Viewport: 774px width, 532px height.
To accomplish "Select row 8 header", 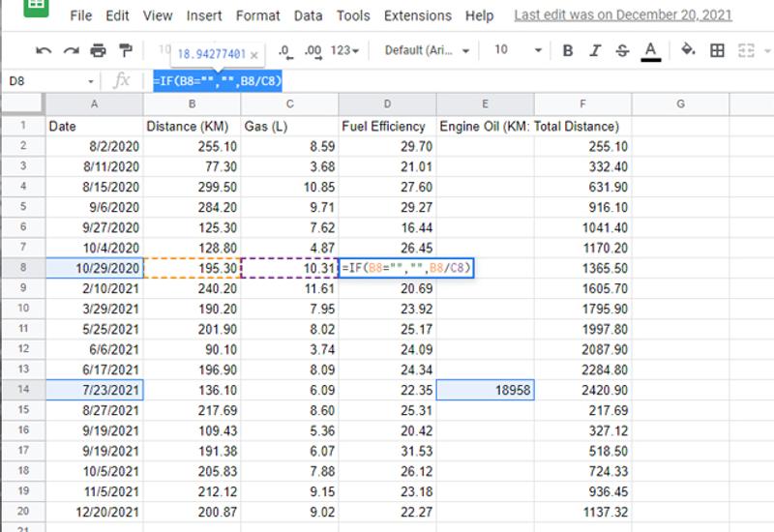I will click(23, 268).
